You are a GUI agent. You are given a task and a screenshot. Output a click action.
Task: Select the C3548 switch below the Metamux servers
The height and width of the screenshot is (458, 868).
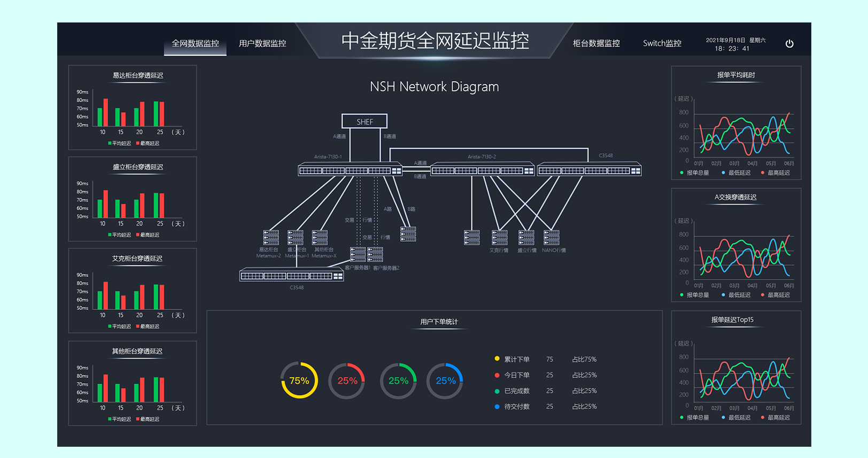[x=292, y=275]
